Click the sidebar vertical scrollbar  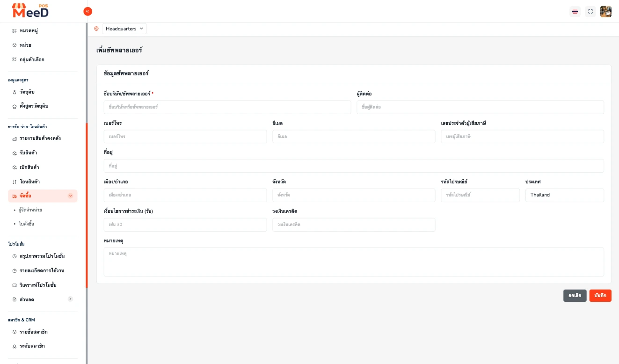point(87,205)
